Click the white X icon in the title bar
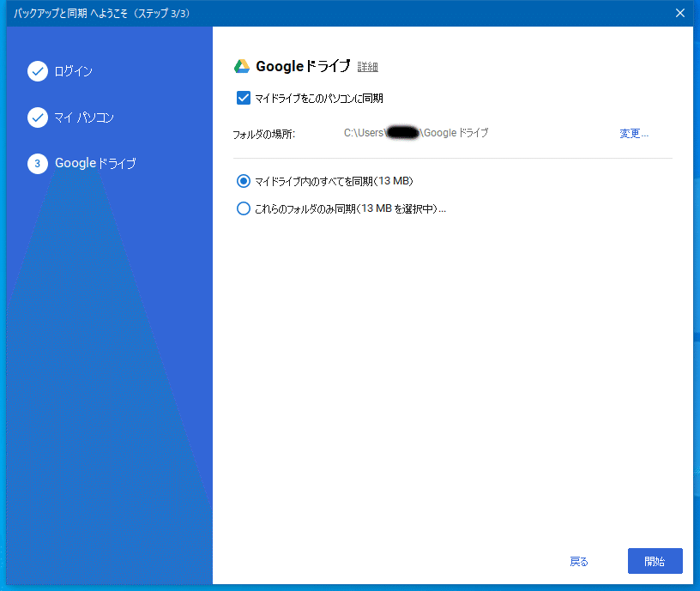The width and height of the screenshot is (700, 591). coord(680,13)
